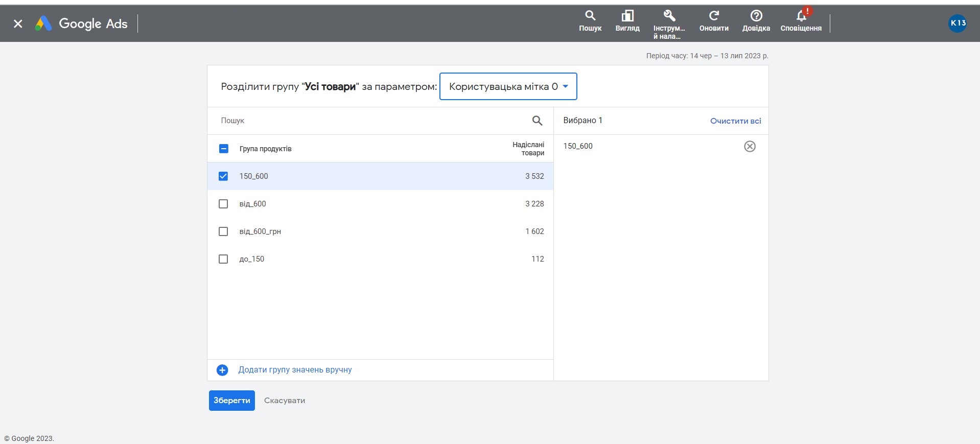Check the до_150 checkbox
Screen dimensions: 980x444
coord(223,259)
